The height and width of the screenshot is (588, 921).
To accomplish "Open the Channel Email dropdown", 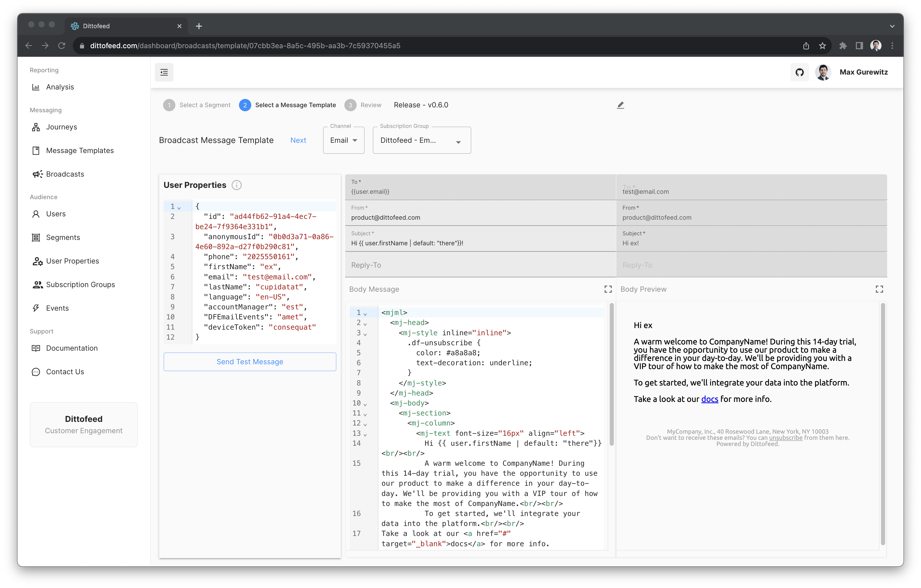I will pyautogui.click(x=344, y=140).
